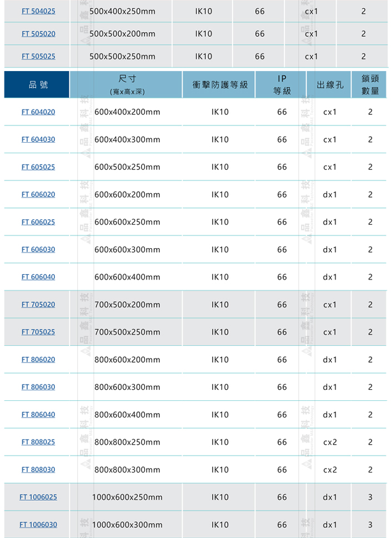Click on FT 605025 link
Image resolution: width=392 pixels, height=538 pixels.
(38, 167)
